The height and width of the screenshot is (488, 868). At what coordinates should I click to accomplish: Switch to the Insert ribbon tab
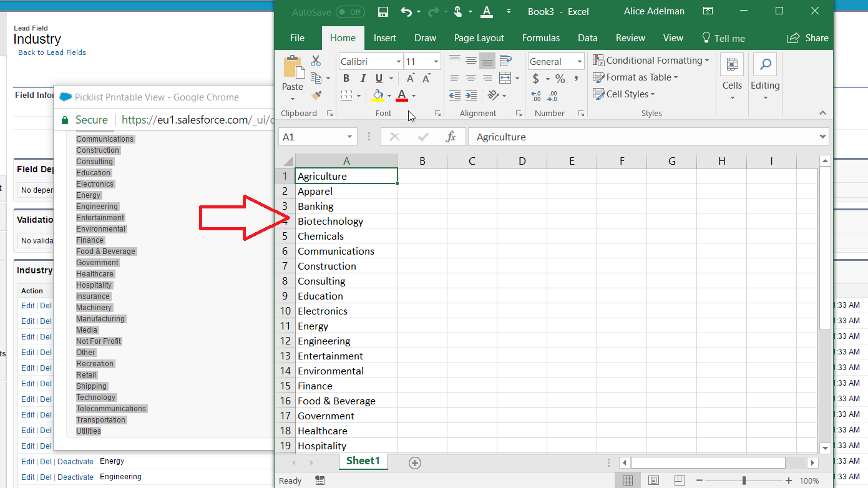point(385,38)
